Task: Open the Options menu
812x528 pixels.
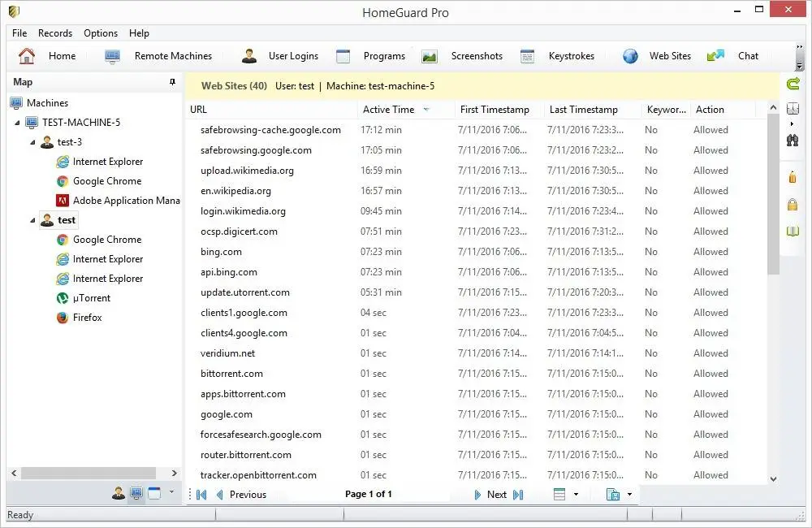Action: (x=101, y=33)
